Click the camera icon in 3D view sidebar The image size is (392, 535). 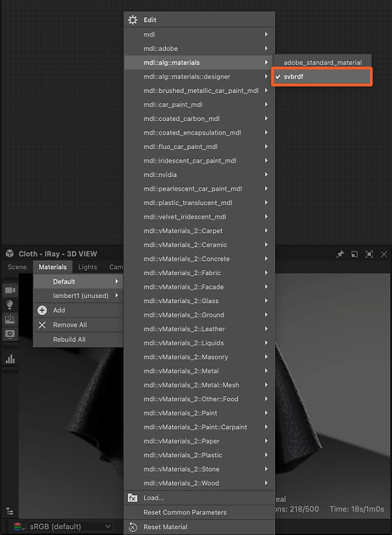coord(10,290)
